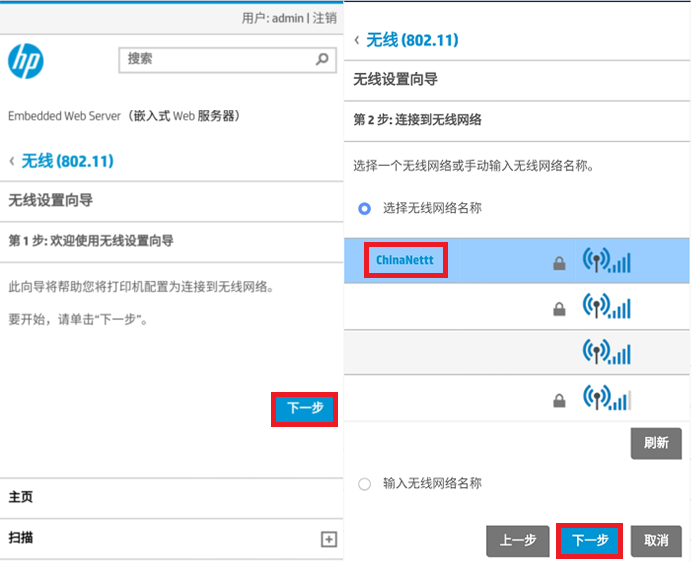This screenshot has width=691, height=562.
Task: Click the search magnifier icon
Action: [x=323, y=59]
